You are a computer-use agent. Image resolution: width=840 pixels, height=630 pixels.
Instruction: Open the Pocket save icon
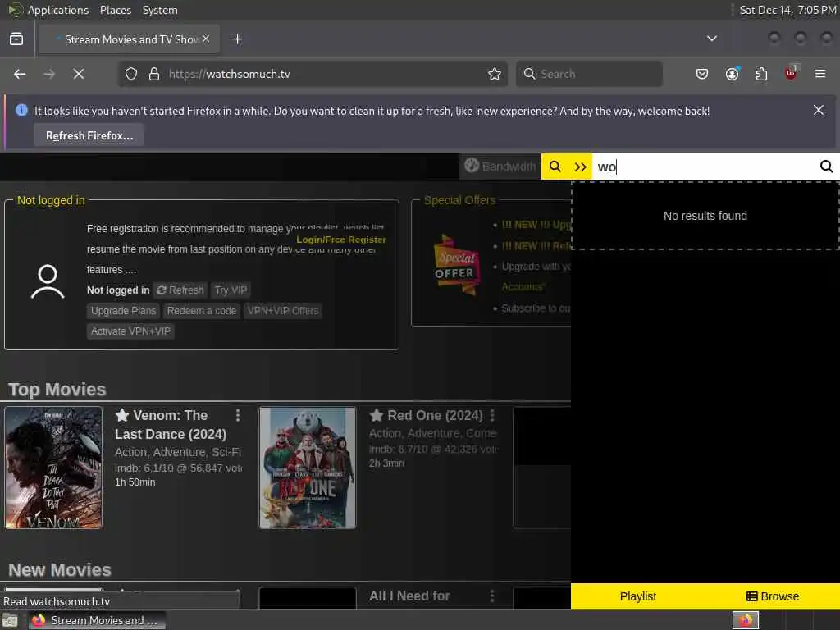pyautogui.click(x=702, y=74)
